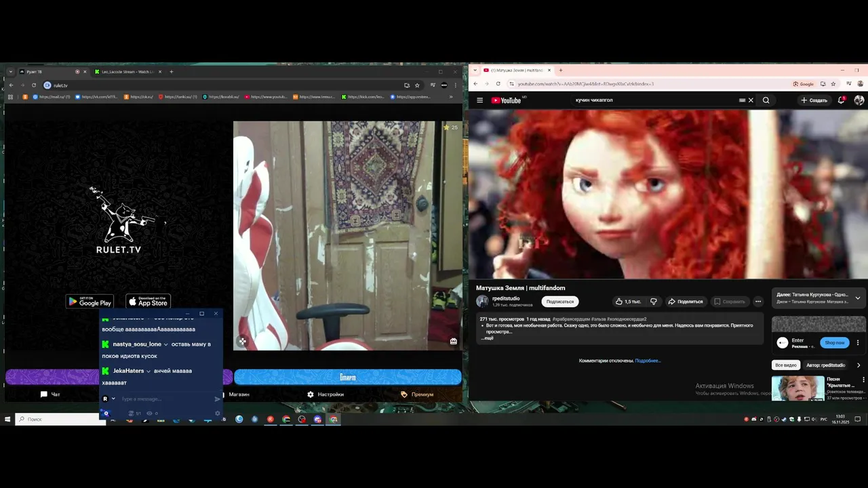868x488 pixels.
Task: Click the blue Старт button
Action: point(348,377)
